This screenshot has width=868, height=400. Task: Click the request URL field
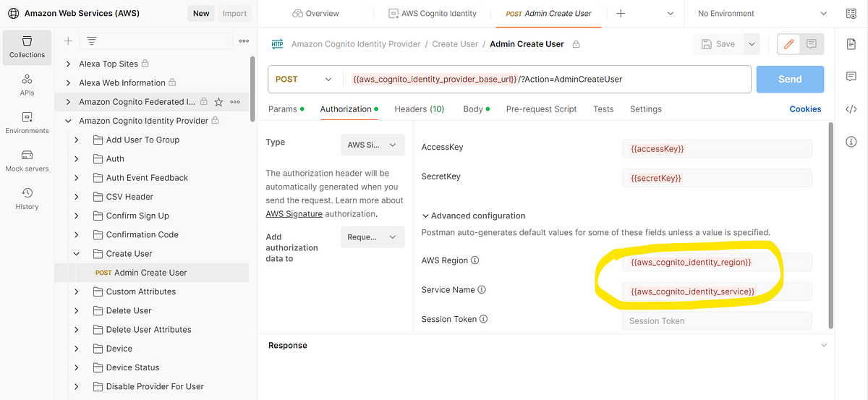pos(548,80)
